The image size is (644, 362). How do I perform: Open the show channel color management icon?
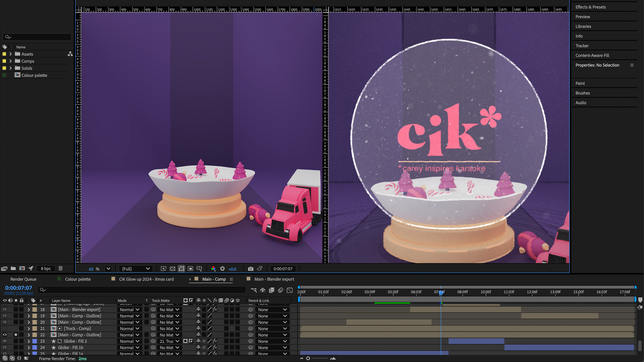point(213,269)
